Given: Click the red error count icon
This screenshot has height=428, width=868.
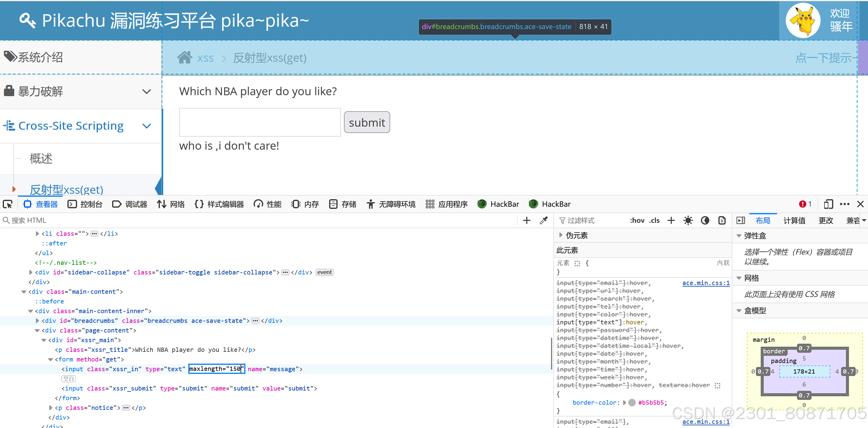Looking at the screenshot, I should click(x=802, y=204).
